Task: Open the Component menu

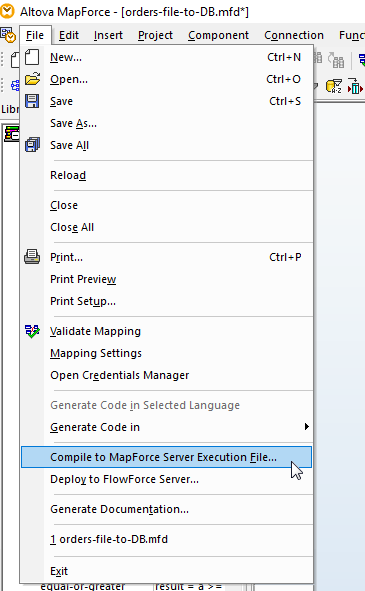Action: tap(218, 35)
